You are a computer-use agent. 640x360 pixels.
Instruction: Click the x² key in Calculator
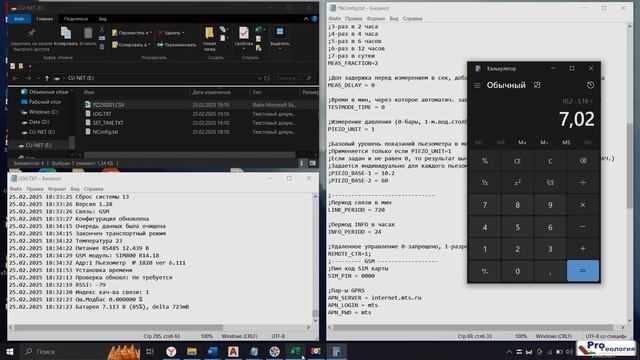click(518, 182)
